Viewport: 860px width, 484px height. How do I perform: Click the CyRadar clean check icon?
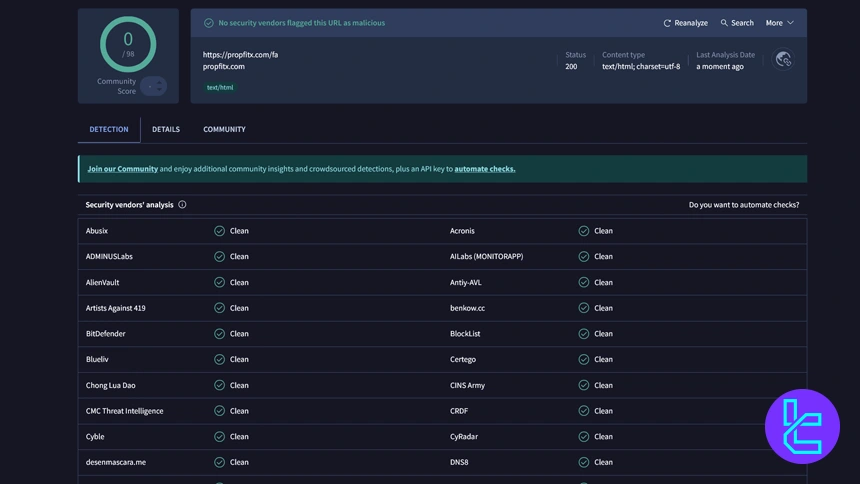tap(584, 437)
